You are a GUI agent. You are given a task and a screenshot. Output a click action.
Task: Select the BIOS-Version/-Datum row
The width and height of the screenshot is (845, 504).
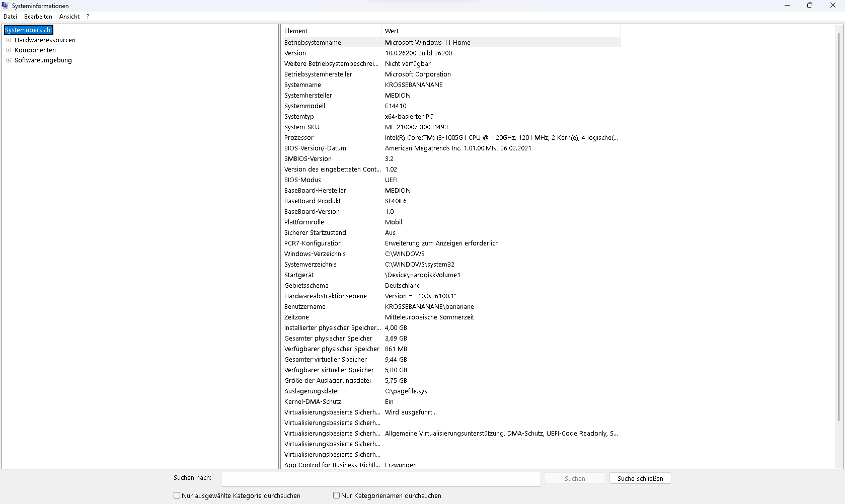coord(451,148)
